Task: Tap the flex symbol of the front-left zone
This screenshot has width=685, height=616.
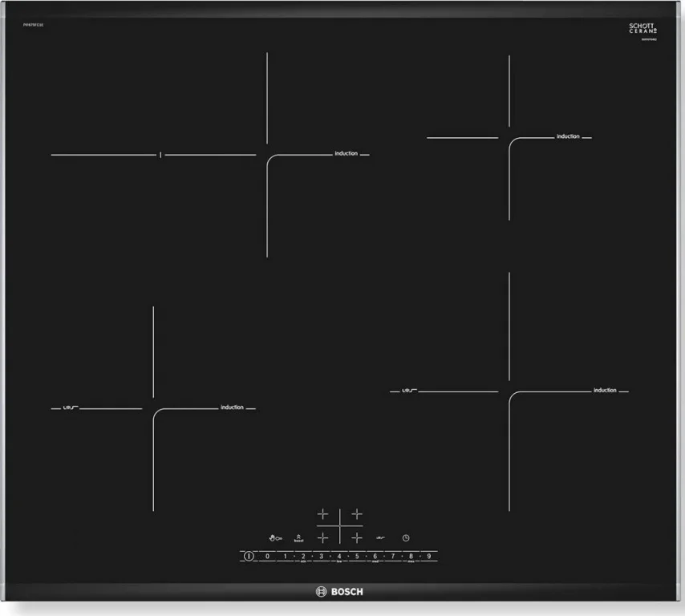Action: point(71,407)
